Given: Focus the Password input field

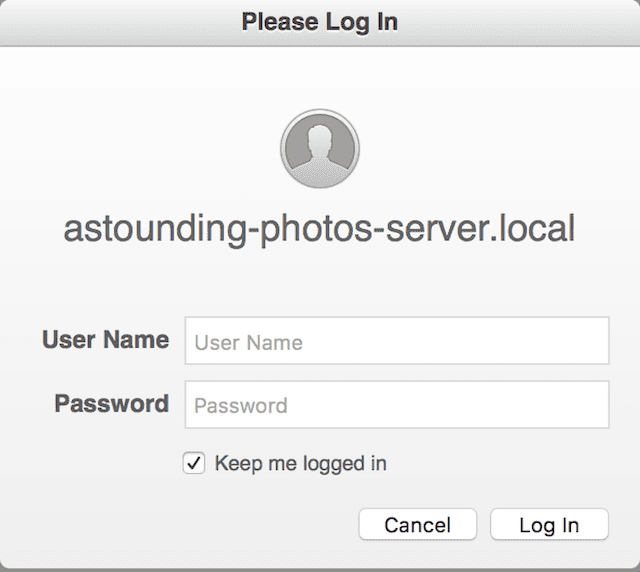Looking at the screenshot, I should click(x=397, y=405).
